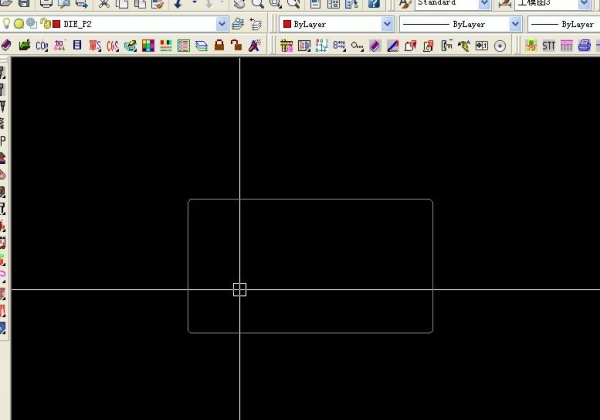This screenshot has height=420, width=600.
Task: Click the Paste clipboard icon
Action: (140, 3)
